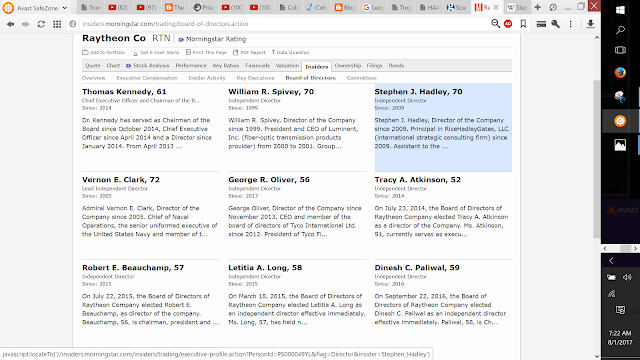Reload the Morningstar page
The image size is (640, 360).
[x=41, y=24]
